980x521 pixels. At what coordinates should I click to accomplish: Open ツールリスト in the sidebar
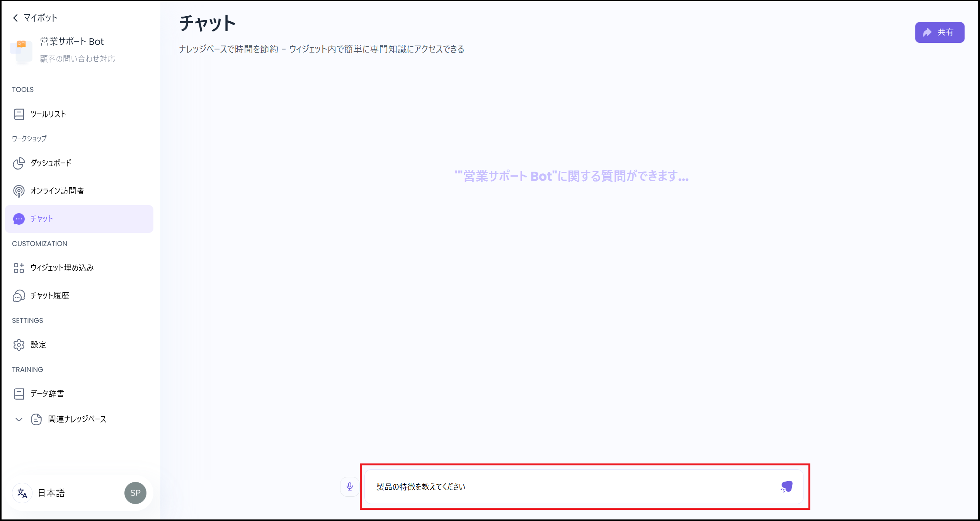pyautogui.click(x=48, y=114)
